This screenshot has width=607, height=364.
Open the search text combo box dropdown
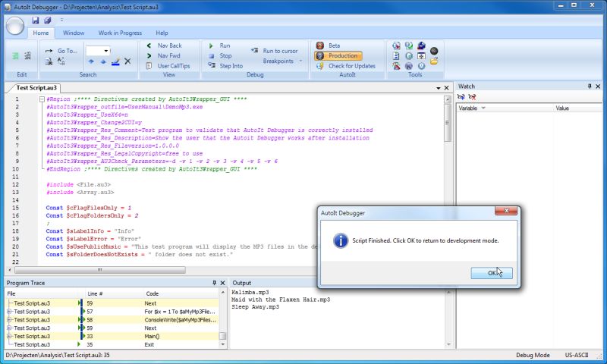(x=106, y=51)
